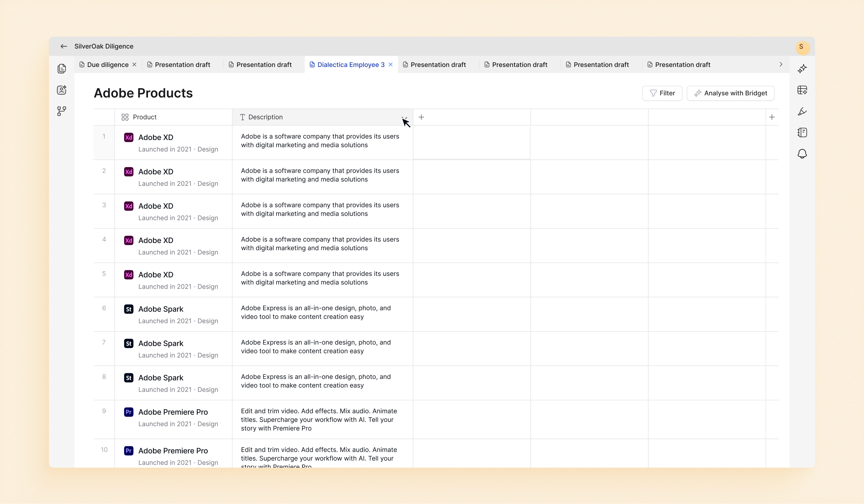The image size is (864, 504).
Task: Close the Due diligence tab
Action: coord(134,64)
